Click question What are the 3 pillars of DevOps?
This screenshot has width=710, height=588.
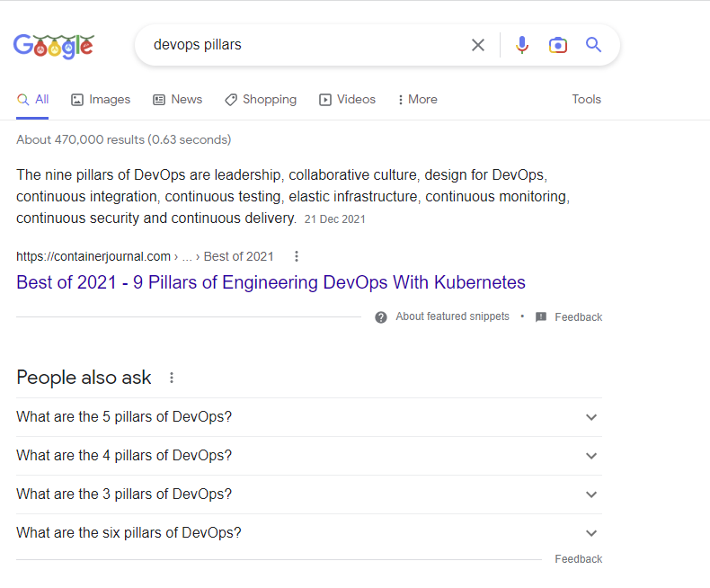tap(124, 494)
